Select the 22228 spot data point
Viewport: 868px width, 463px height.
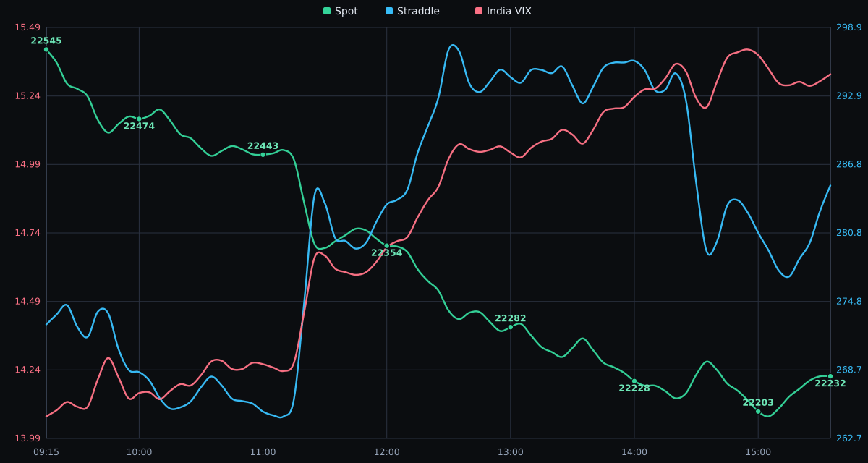tap(634, 381)
